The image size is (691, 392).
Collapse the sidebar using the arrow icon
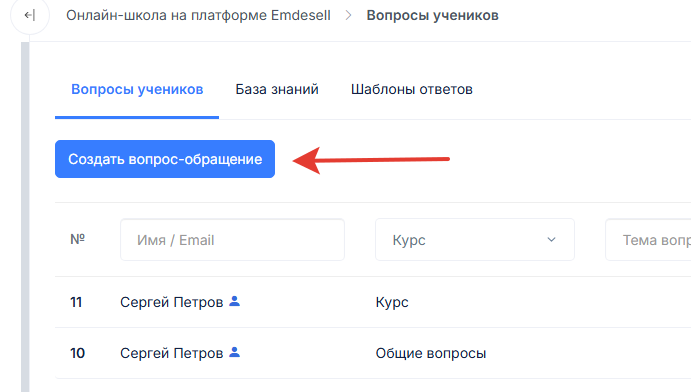pyautogui.click(x=30, y=15)
